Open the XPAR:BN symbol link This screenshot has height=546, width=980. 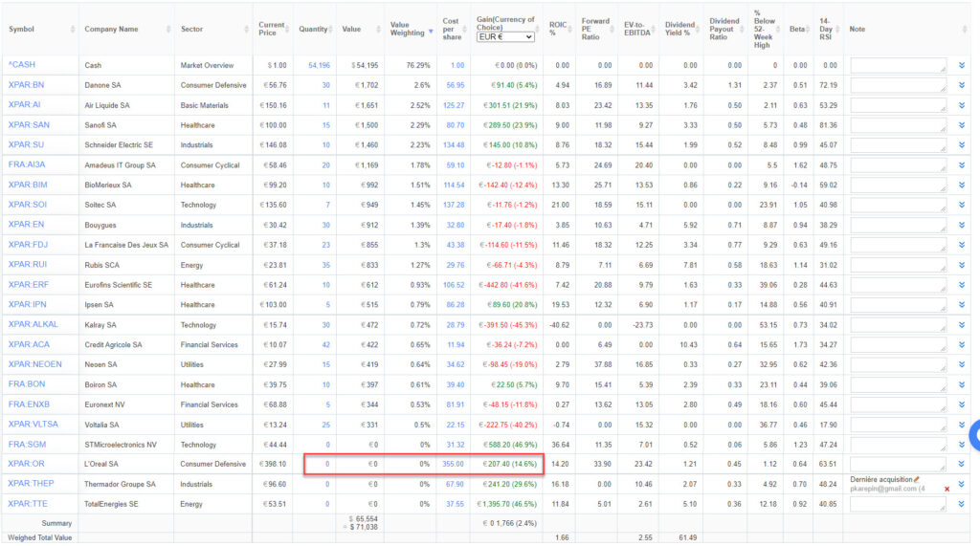26,85
